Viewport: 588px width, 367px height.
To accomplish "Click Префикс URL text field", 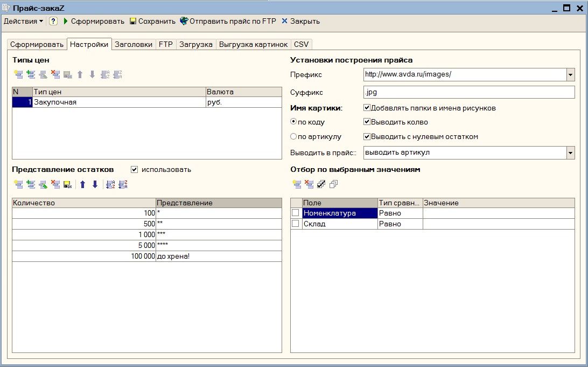I will click(465, 75).
